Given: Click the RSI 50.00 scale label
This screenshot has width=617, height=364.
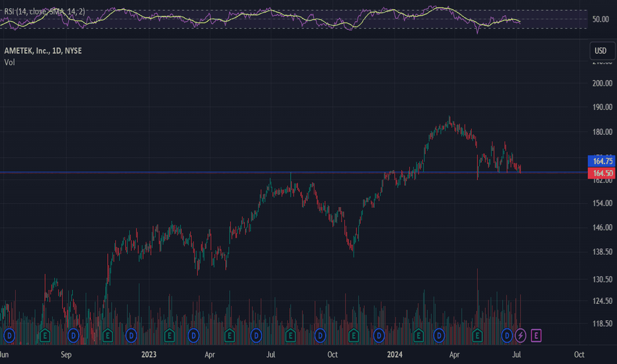Looking at the screenshot, I should 600,19.
